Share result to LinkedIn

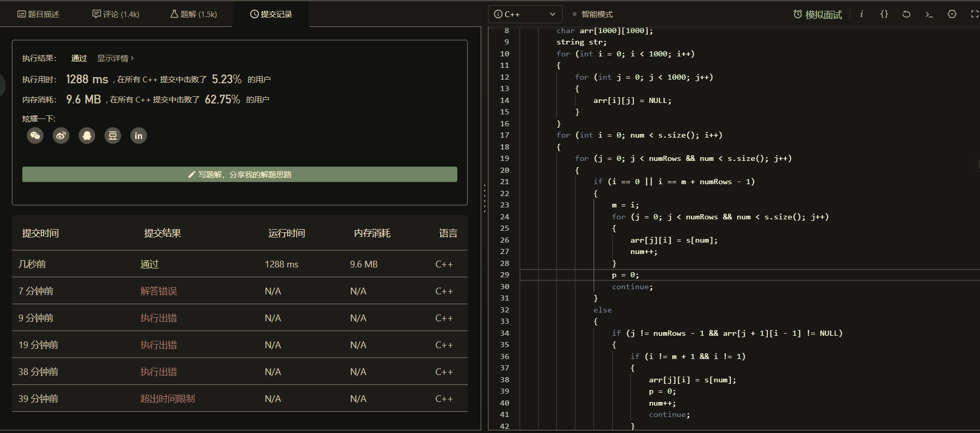point(139,136)
